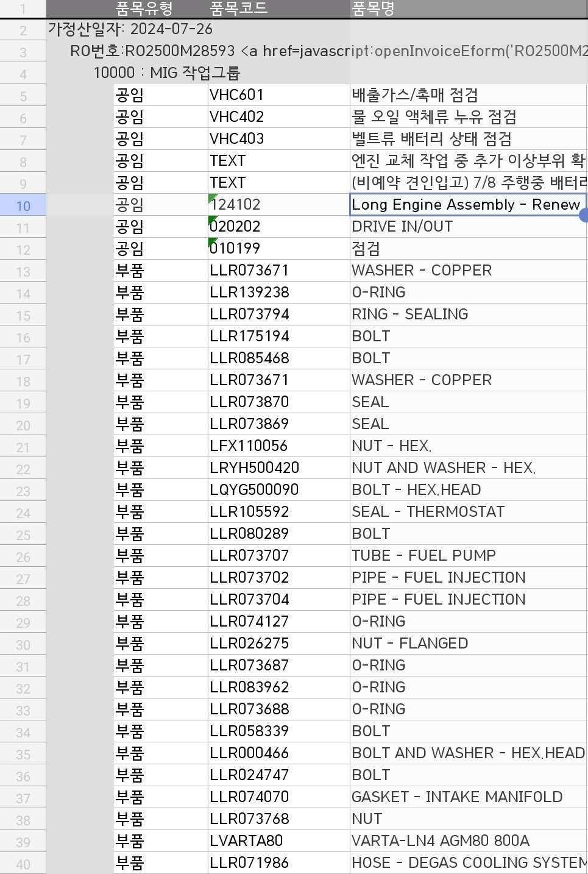Click the green error triangle on cell 124102

[x=212, y=197]
